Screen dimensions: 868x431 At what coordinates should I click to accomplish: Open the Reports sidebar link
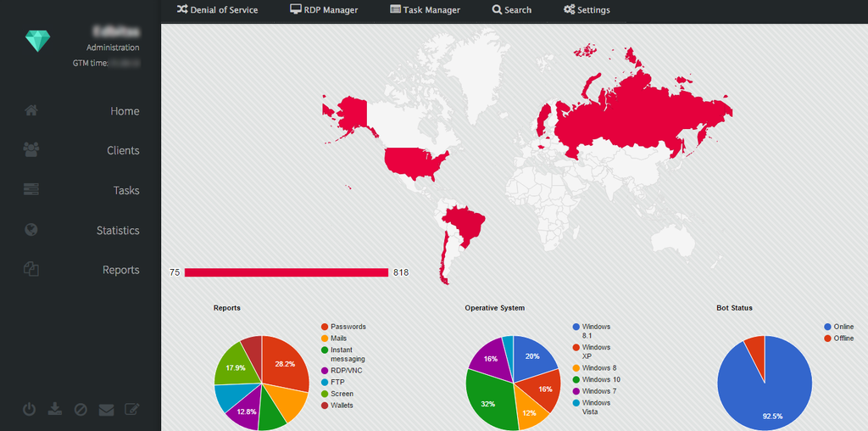(x=120, y=270)
